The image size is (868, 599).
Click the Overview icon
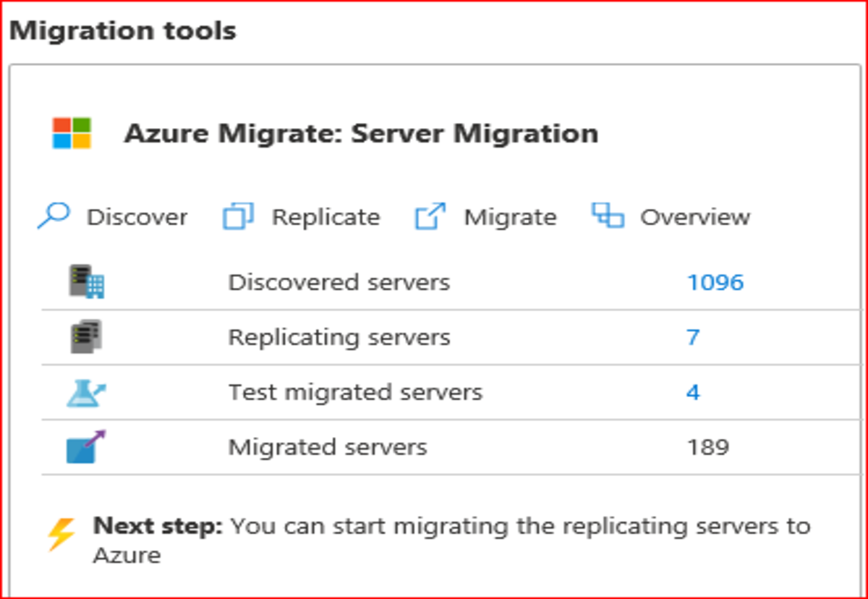[608, 216]
